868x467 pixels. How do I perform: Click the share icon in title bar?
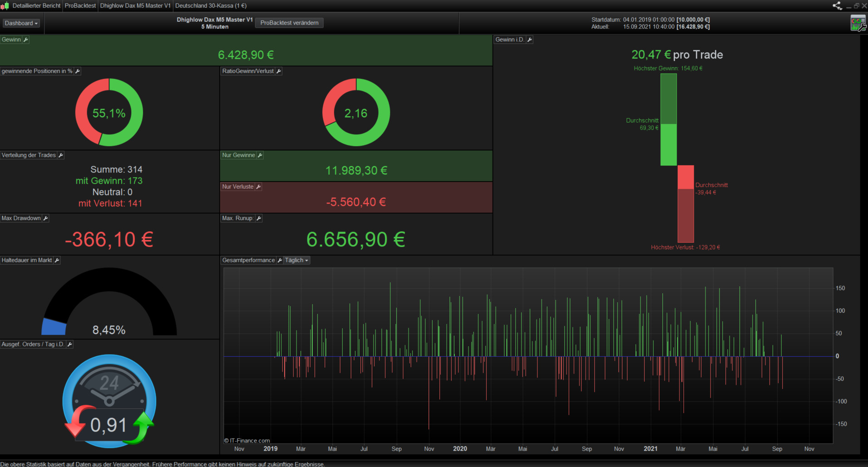(837, 6)
